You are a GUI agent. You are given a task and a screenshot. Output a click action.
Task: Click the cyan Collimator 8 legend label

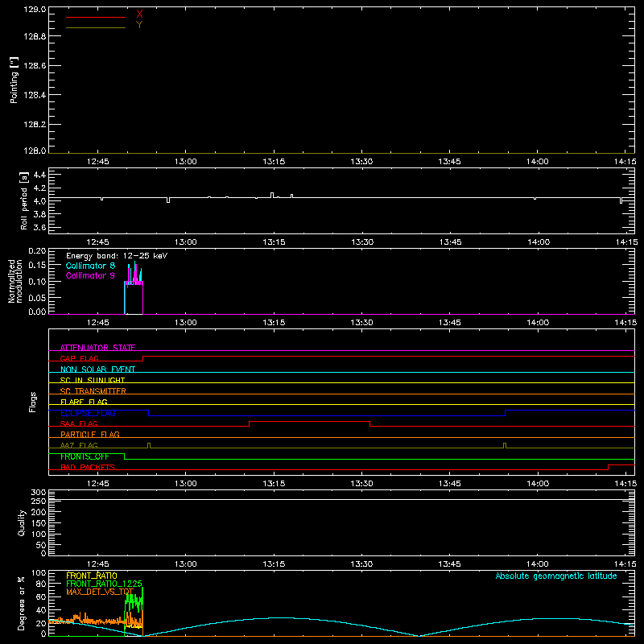(90, 266)
